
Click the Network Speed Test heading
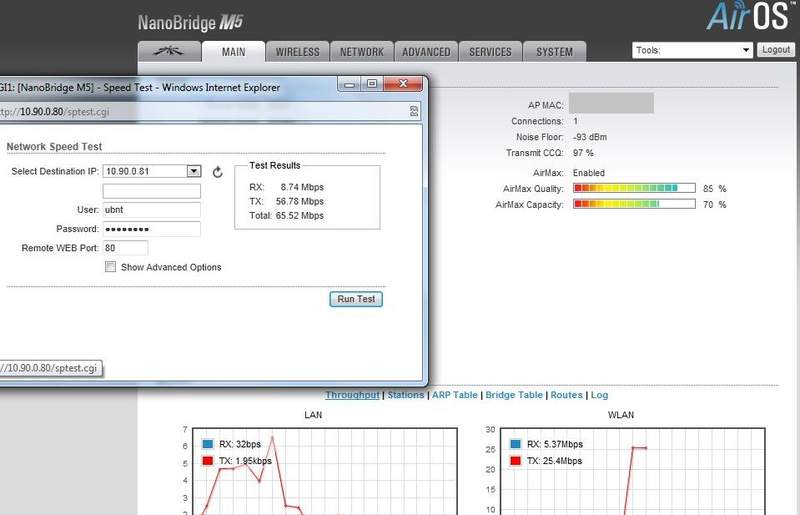[54, 146]
